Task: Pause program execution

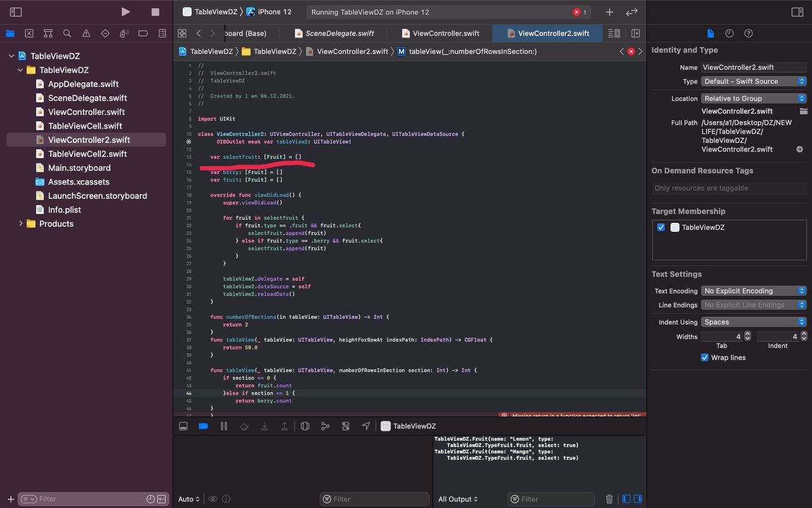Action: point(224,426)
